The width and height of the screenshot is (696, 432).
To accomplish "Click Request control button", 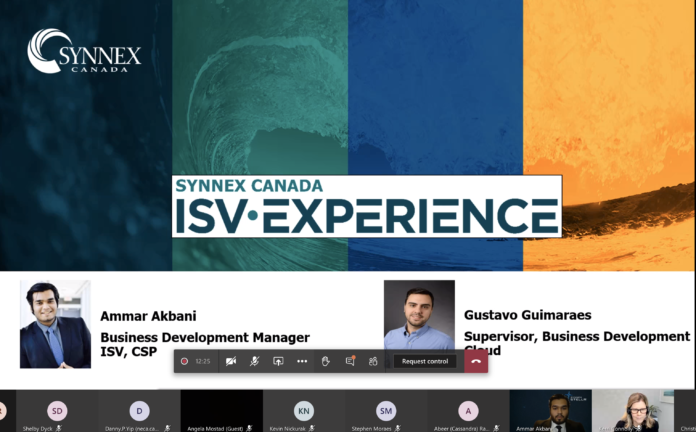I will [x=425, y=361].
